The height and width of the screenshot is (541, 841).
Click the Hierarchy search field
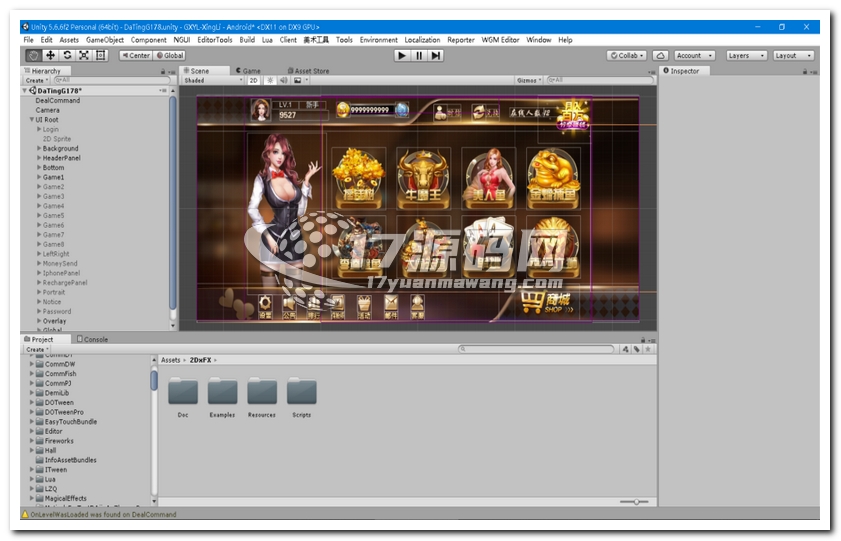point(112,80)
